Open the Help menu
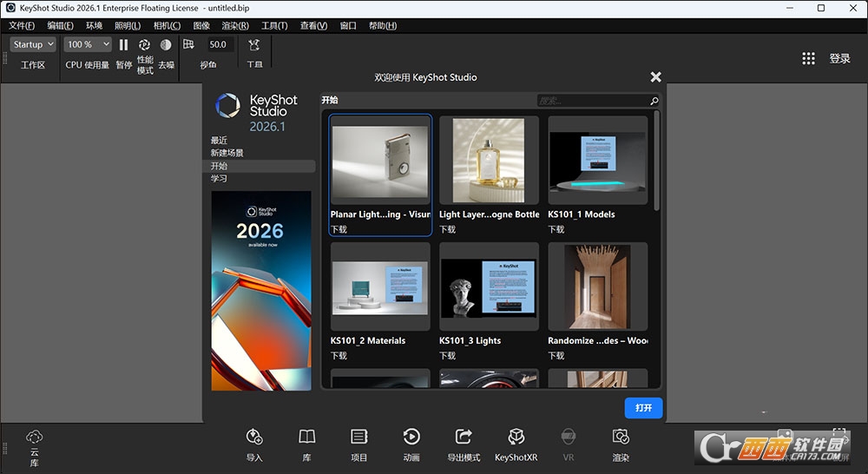Screen dimensions: 868x474 pos(383,25)
